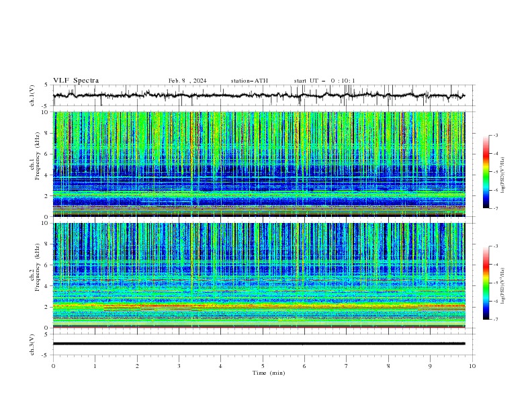Click the ch.1 "Frequency (kHz)" axis label
Image resolution: width=532 pixels, height=411 pixels.
pos(38,156)
